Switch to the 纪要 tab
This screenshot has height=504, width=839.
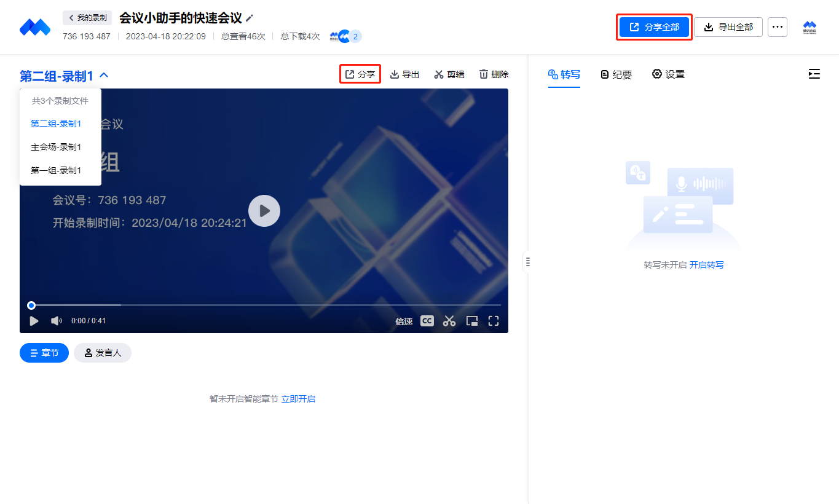pos(616,74)
